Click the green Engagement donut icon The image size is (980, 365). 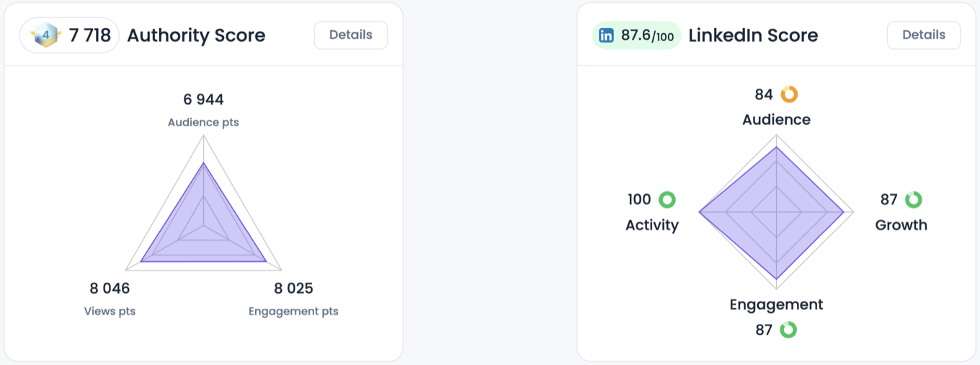pos(788,330)
